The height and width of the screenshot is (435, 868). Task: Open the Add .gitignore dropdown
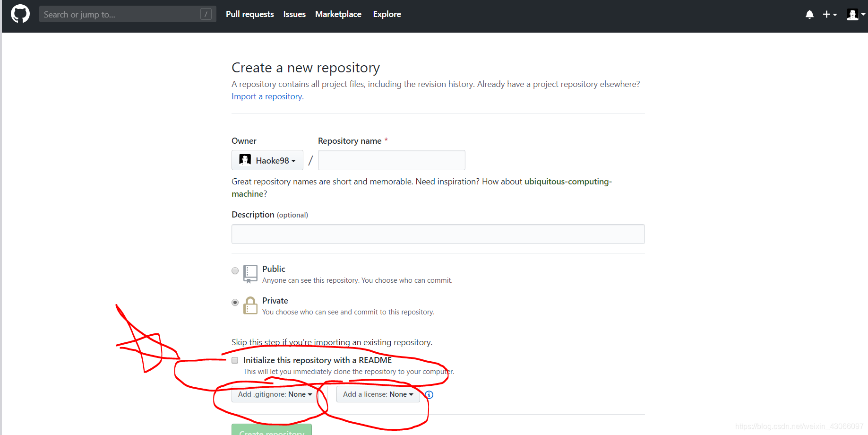pyautogui.click(x=274, y=394)
